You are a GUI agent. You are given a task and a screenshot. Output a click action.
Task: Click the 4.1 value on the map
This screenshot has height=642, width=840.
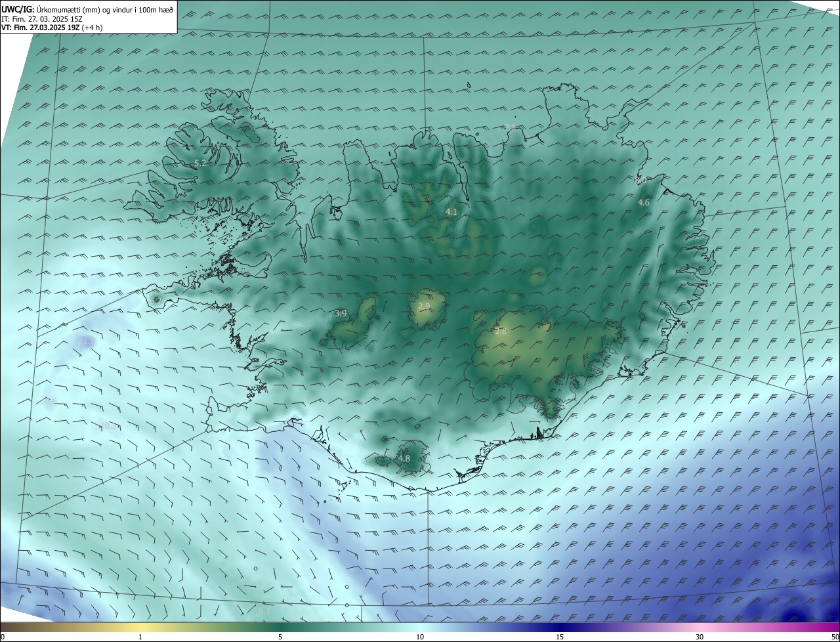coord(451,212)
